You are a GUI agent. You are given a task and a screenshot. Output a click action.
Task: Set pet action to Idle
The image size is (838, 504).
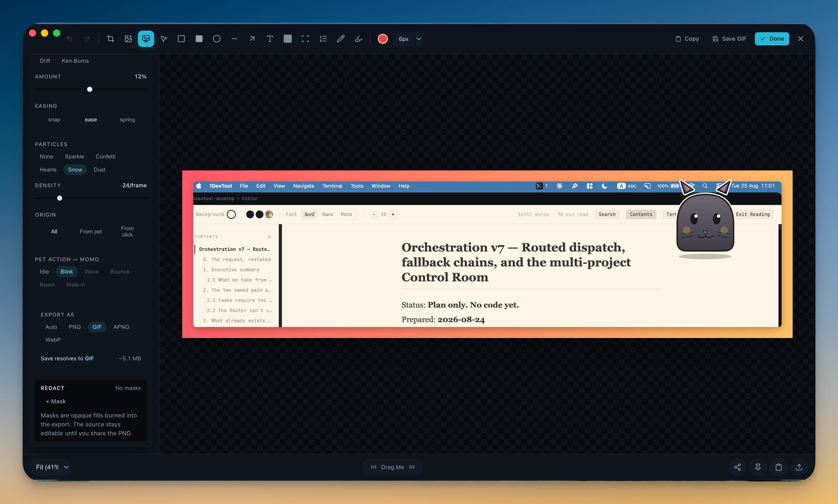pos(45,272)
